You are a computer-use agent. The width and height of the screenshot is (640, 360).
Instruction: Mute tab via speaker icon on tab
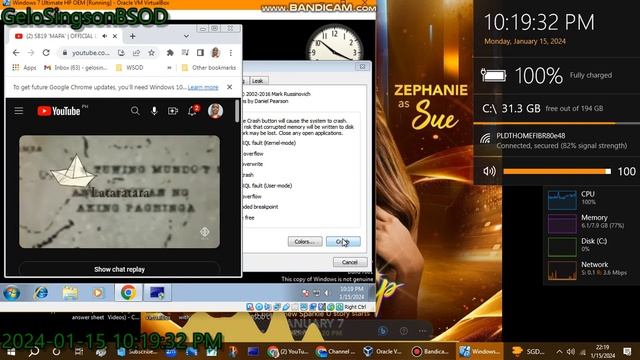coord(105,36)
